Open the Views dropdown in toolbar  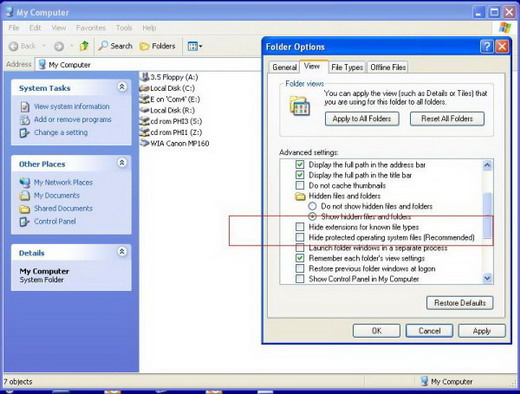195,46
